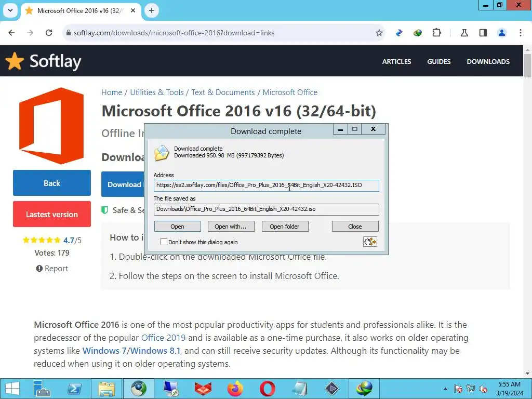Click Close in the download dialog
Screen dimensions: 532x399
coord(355,227)
